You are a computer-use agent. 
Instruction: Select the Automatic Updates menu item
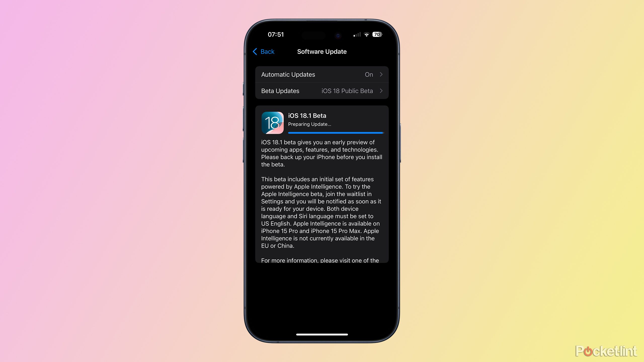321,74
